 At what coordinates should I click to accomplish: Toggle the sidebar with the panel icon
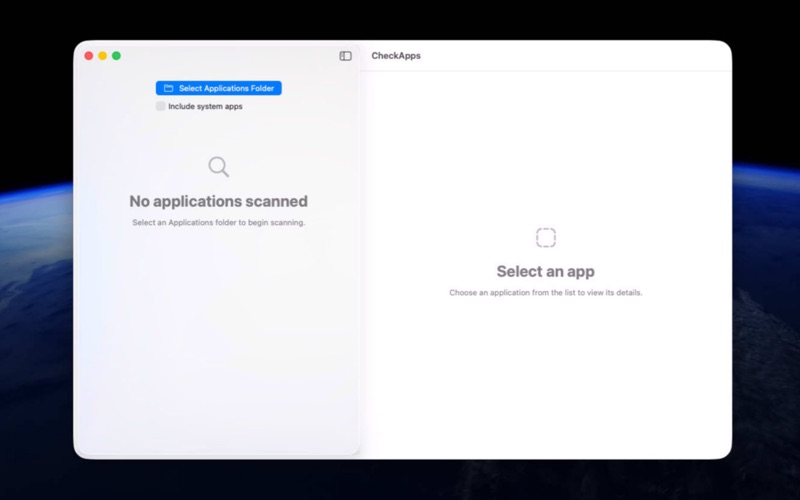click(x=345, y=56)
